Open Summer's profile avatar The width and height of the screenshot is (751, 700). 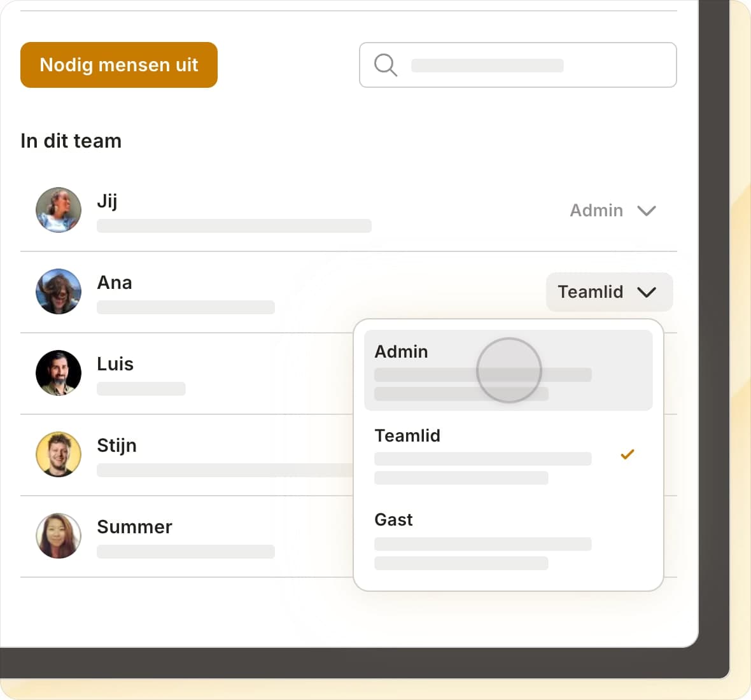59,535
